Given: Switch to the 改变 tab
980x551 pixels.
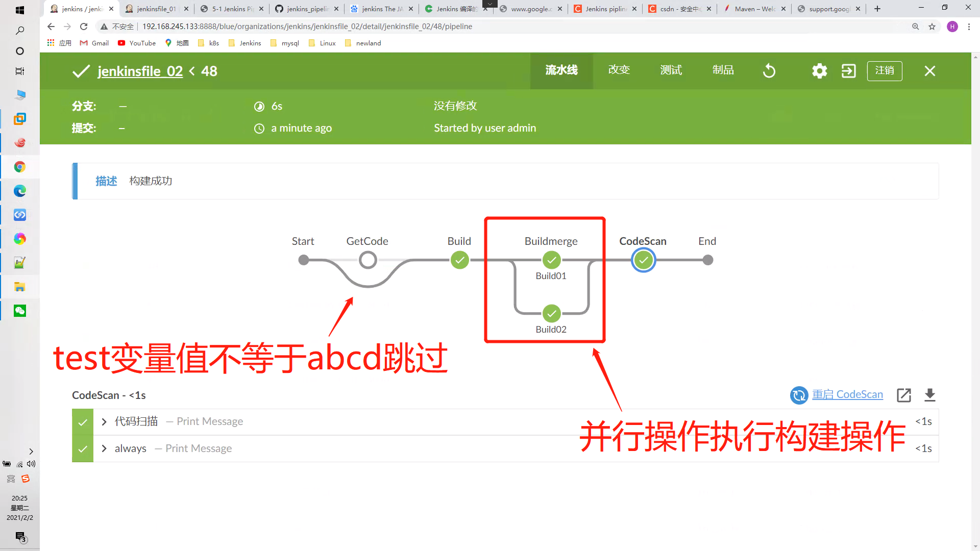Looking at the screenshot, I should point(619,70).
